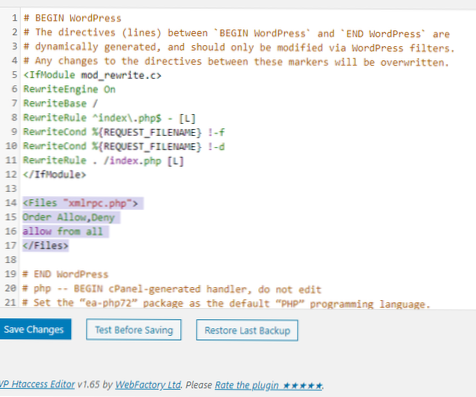Click the closing '</IfModule>' line

(x=55, y=175)
